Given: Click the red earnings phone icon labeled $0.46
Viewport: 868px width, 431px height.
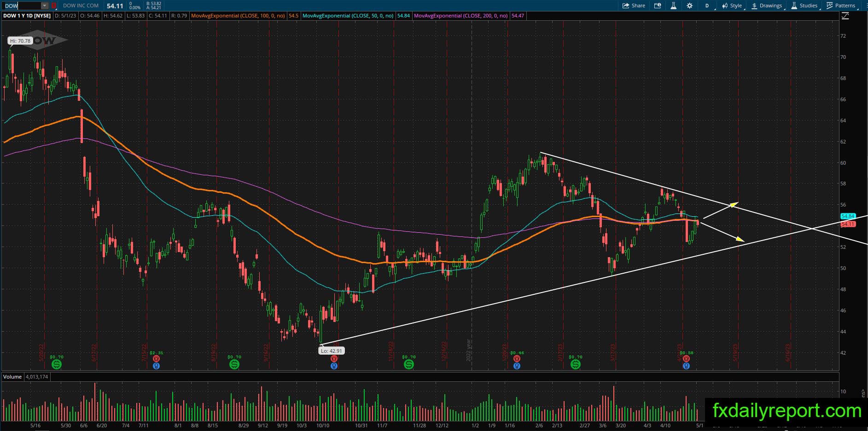Looking at the screenshot, I should point(517,359).
